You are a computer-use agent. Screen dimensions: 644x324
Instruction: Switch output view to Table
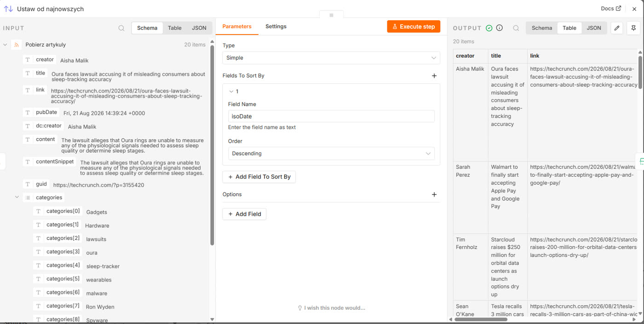tap(569, 28)
